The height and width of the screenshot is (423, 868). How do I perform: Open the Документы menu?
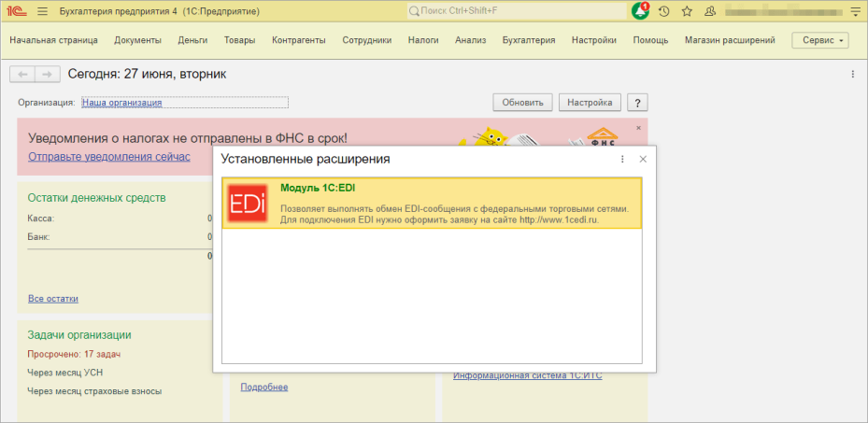pyautogui.click(x=138, y=40)
